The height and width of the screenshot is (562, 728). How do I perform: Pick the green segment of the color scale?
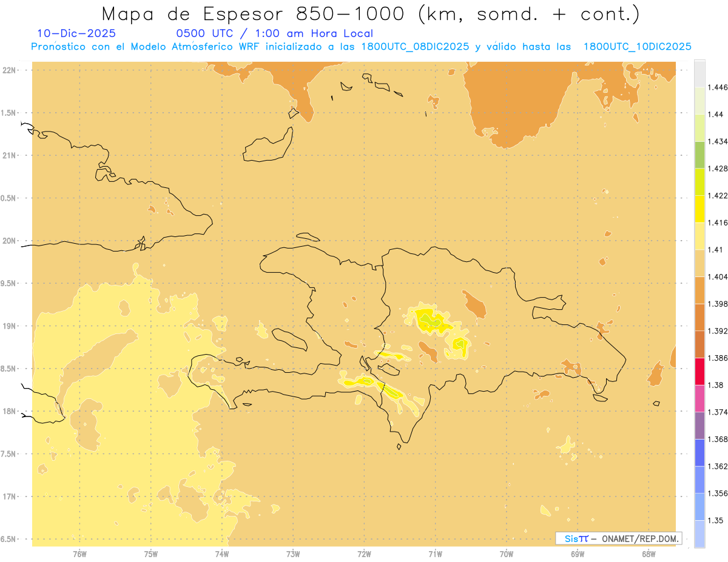point(699,155)
